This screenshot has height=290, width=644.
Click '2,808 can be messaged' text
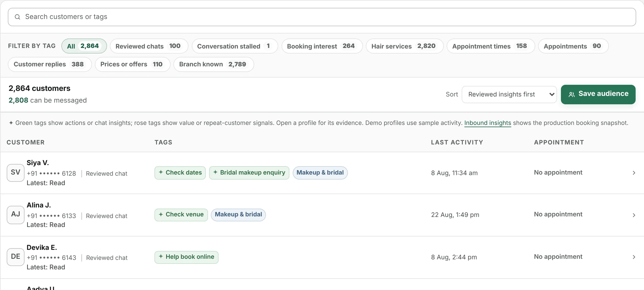[x=48, y=100]
